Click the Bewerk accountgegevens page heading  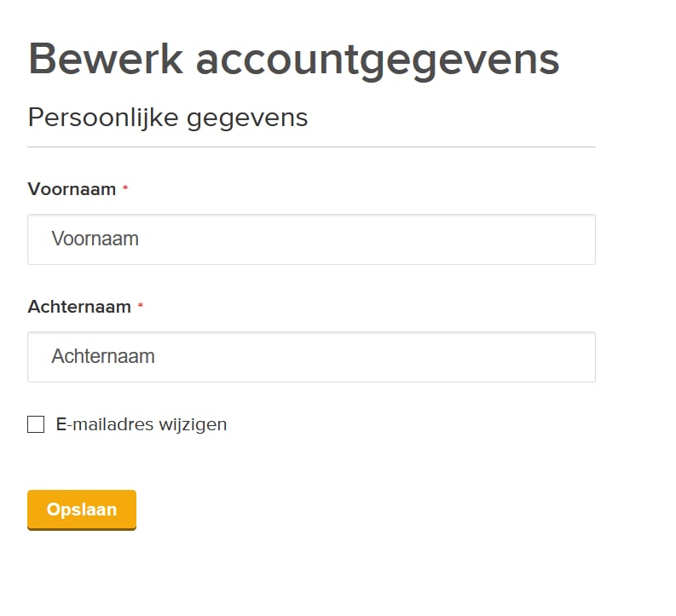(x=293, y=59)
